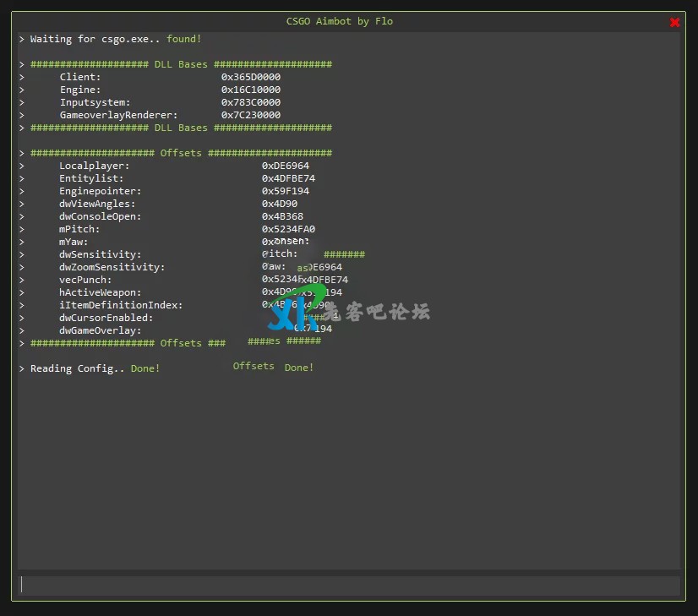Click the Inputsystem address 0x783C0000
This screenshot has width=698, height=616.
click(x=251, y=102)
